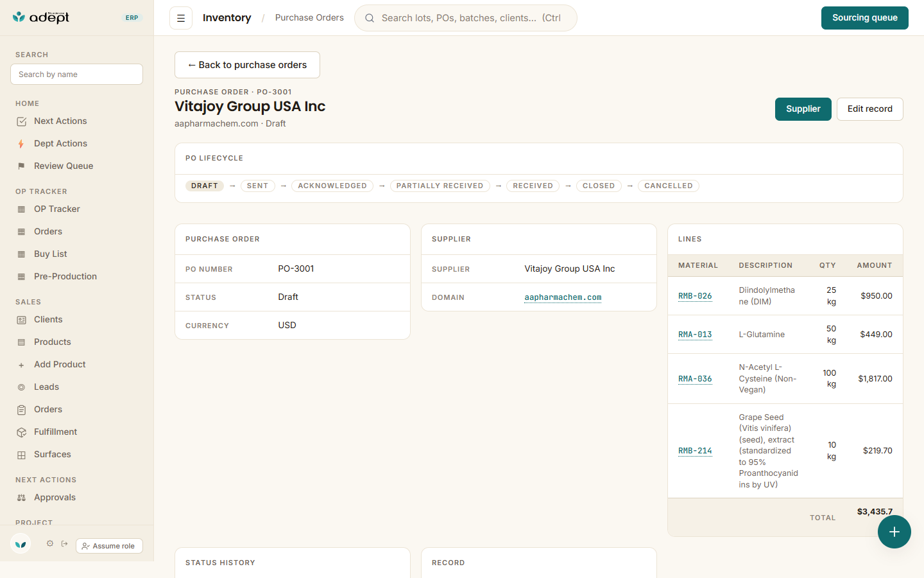Screen dimensions: 924x578
Task: Click the Diindolylmethane (DIM) description
Action: (x=767, y=296)
